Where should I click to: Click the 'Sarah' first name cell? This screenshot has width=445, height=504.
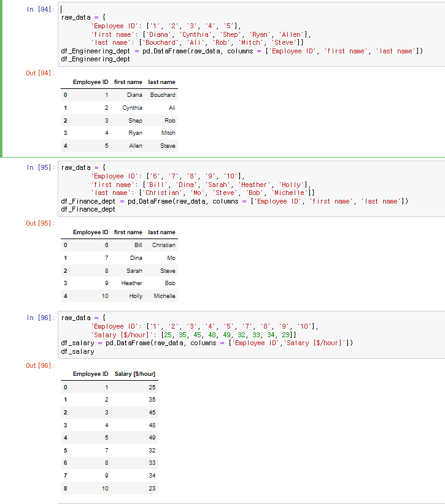134,270
